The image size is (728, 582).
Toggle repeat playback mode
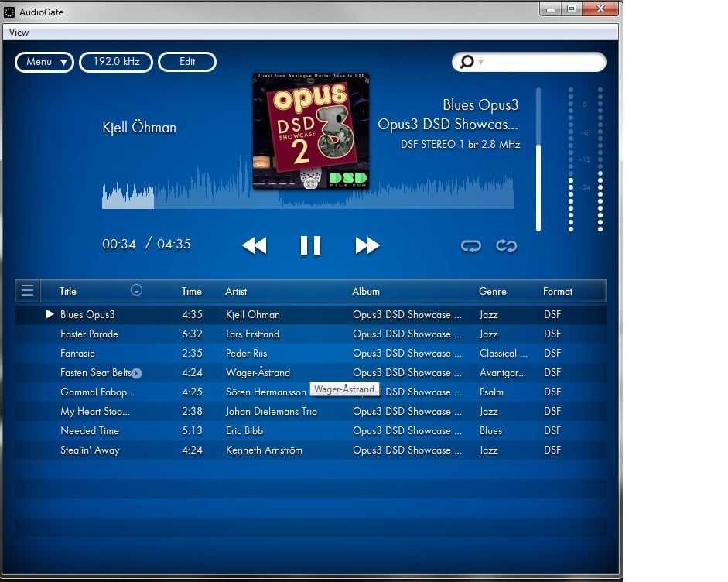click(x=471, y=245)
